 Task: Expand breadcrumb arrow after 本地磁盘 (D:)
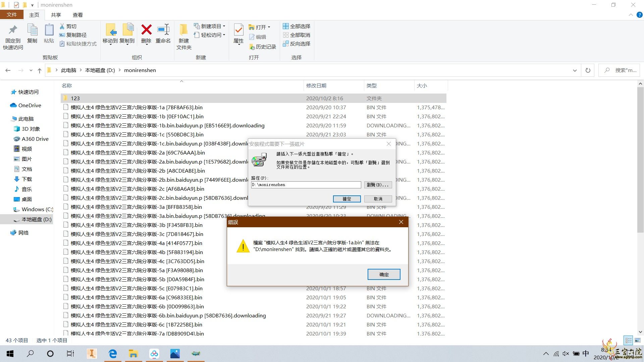click(119, 70)
